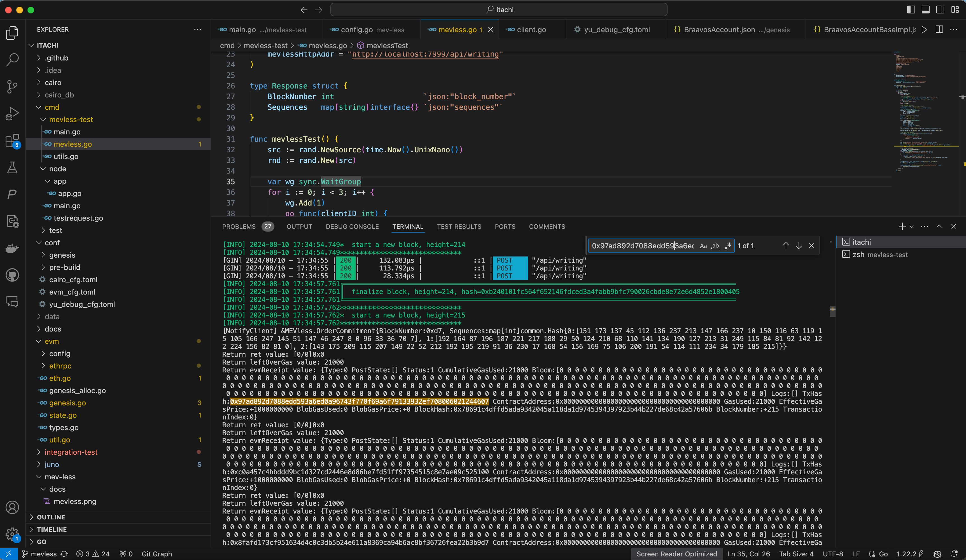This screenshot has height=560, width=966.
Task: Close the terminal find widget
Action: (811, 246)
